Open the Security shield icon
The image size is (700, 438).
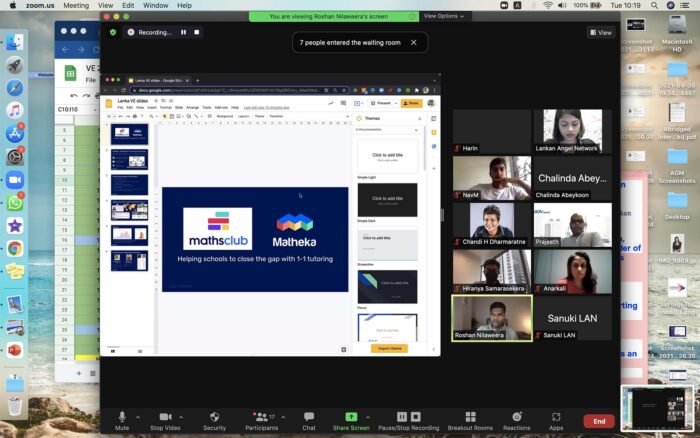[x=214, y=417]
